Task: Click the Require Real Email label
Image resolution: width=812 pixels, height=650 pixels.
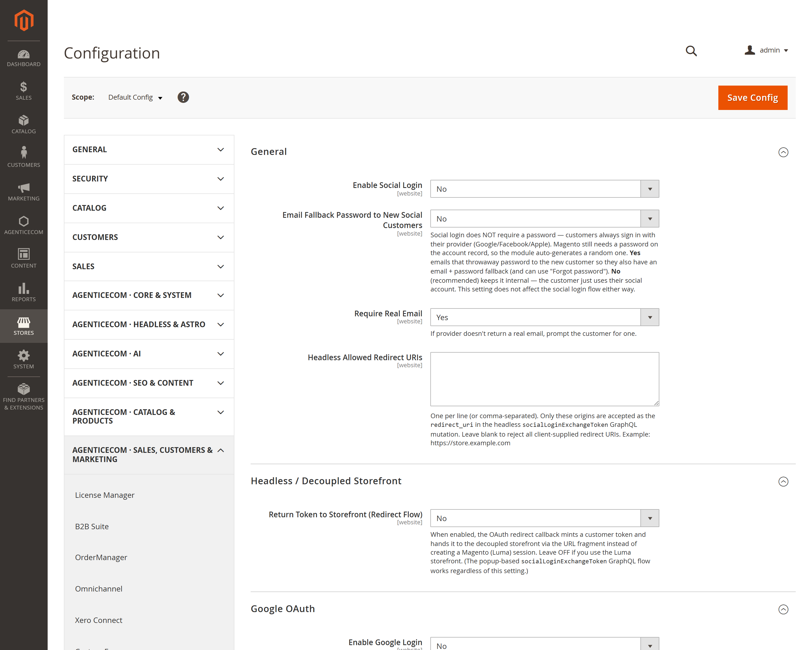Action: click(388, 314)
